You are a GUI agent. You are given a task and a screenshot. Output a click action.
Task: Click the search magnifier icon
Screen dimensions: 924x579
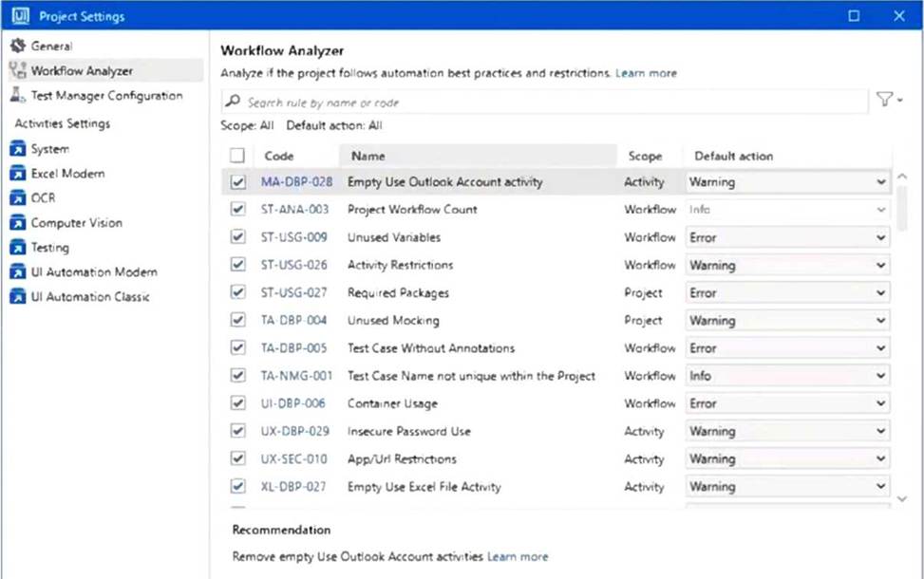point(234,102)
